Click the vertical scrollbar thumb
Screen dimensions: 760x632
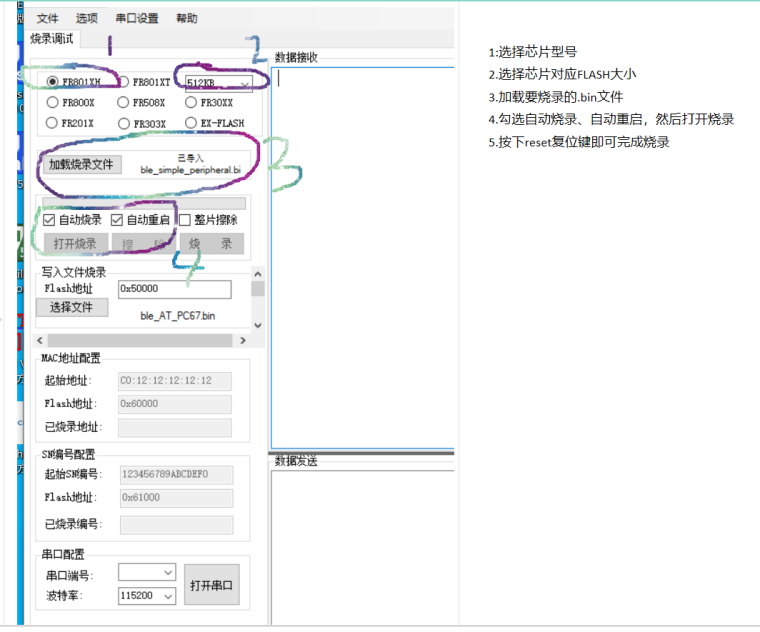(258, 289)
